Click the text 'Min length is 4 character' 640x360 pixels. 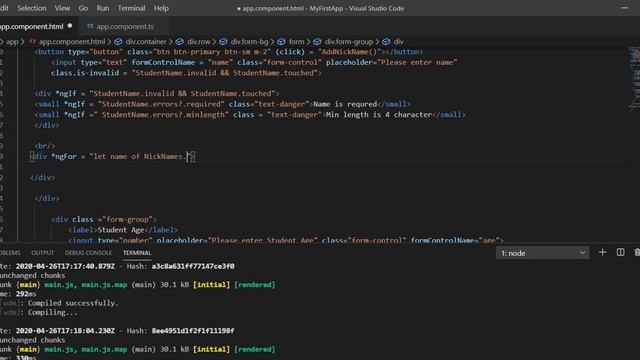point(378,115)
